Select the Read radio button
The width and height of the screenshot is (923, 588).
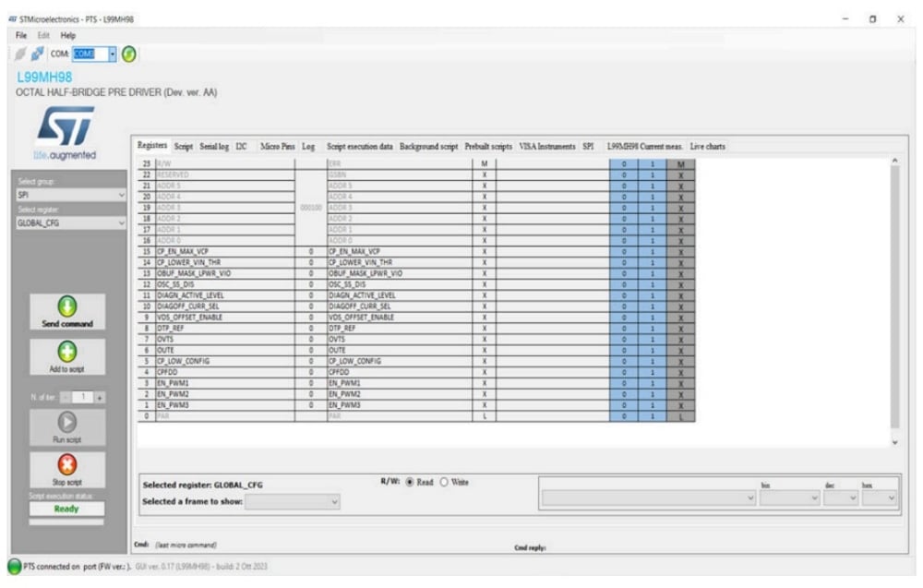pyautogui.click(x=409, y=483)
